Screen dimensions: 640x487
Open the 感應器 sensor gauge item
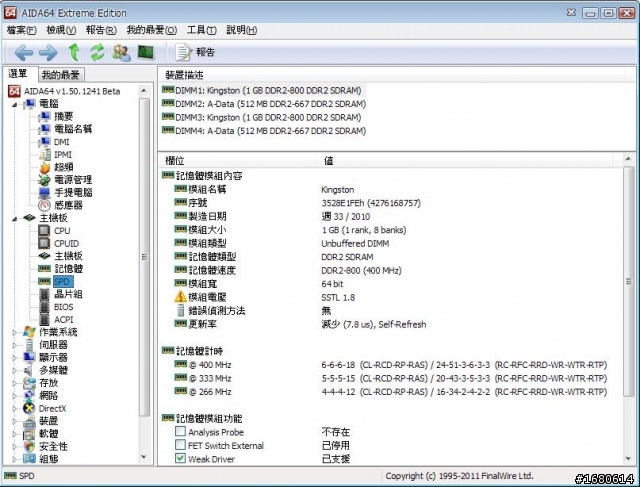68,205
